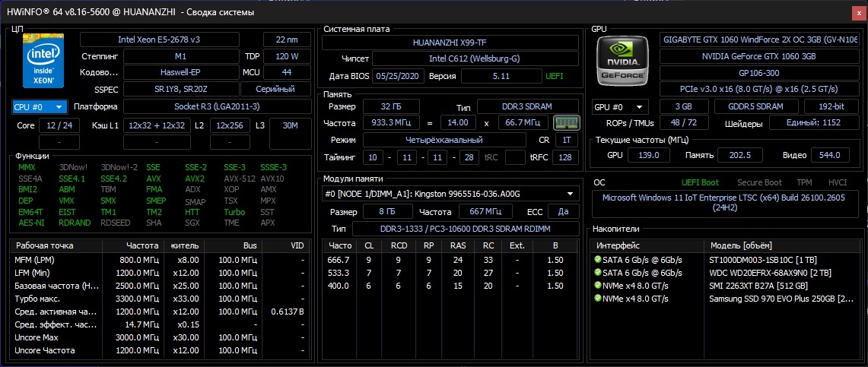This screenshot has width=868, height=367.
Task: Click the Haswell-EP codename field
Action: click(x=180, y=72)
